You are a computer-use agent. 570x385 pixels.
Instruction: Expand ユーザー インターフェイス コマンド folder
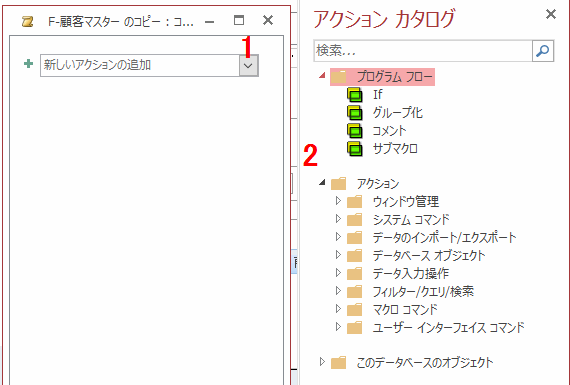point(338,326)
